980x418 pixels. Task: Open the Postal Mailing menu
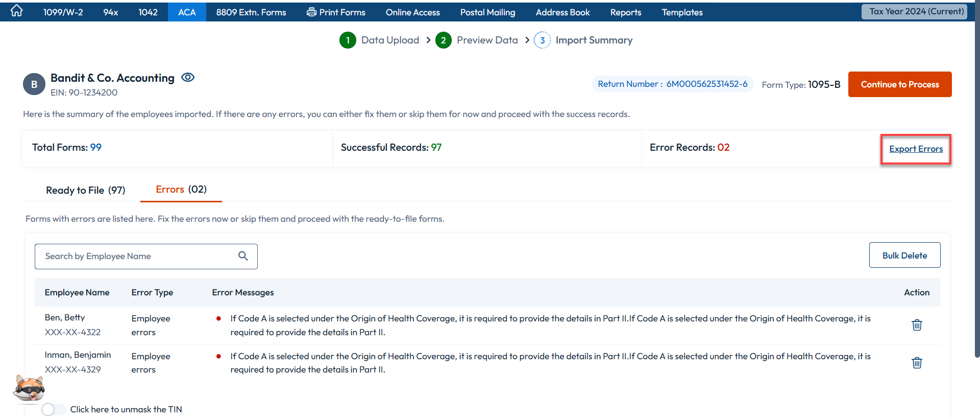coord(487,12)
